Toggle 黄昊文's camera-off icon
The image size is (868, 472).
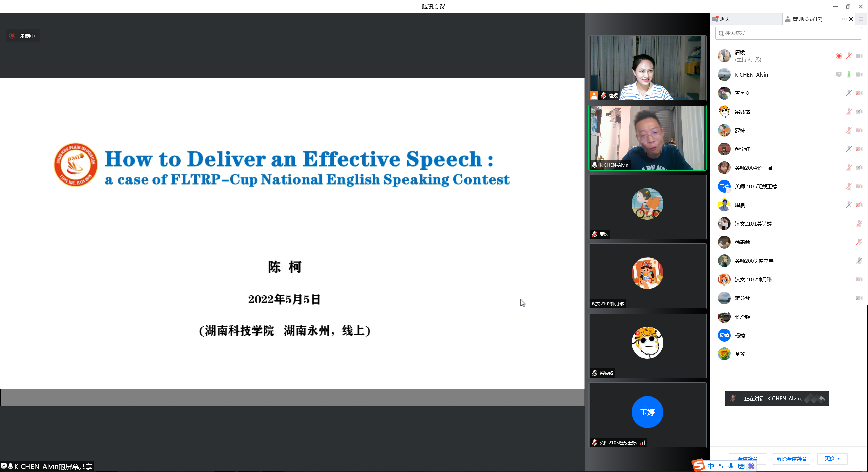tap(859, 93)
